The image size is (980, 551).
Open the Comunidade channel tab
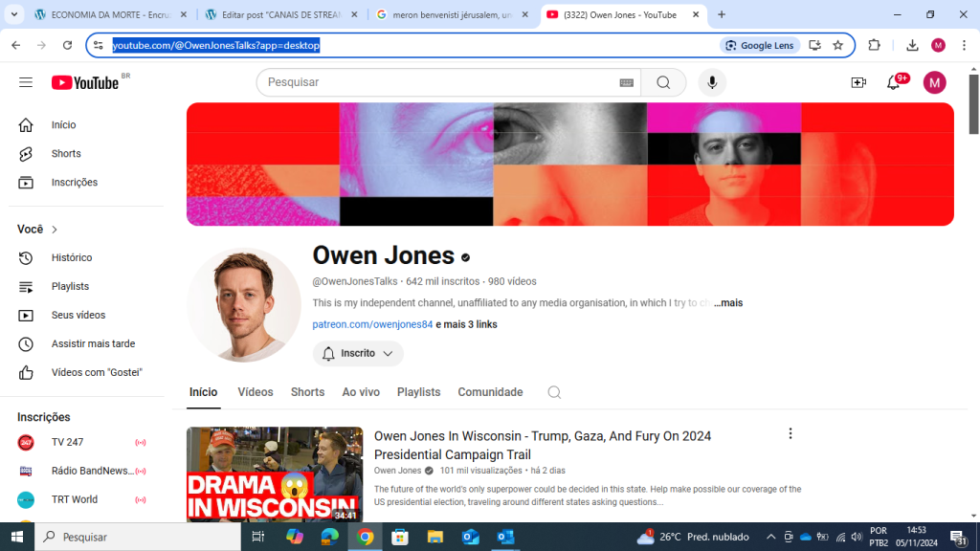[x=490, y=392]
